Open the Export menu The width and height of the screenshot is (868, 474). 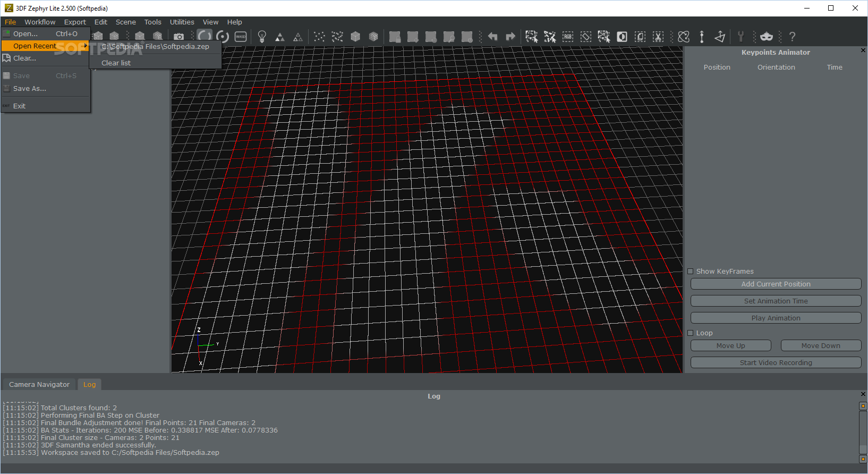[x=75, y=22]
